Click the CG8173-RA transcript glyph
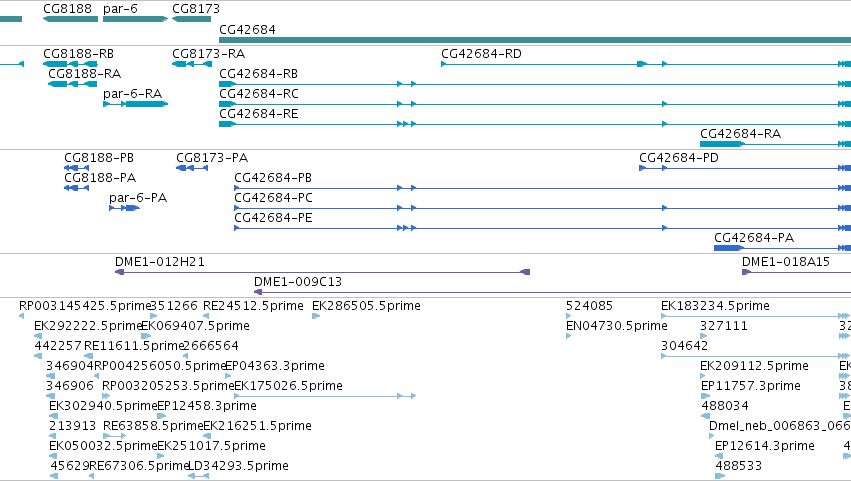The width and height of the screenshot is (851, 481). click(x=192, y=64)
